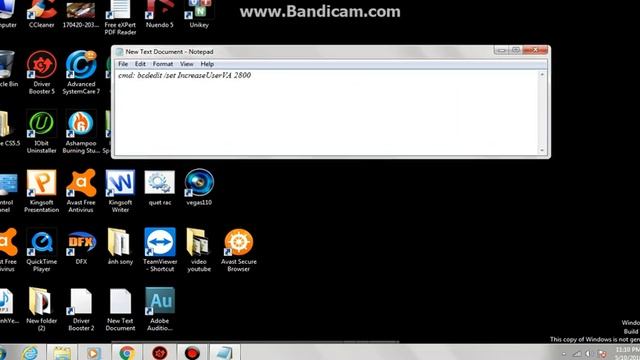
Task: Click the Avast Free Antivirus shortcut beside Kingsoft Writer
Action: click(x=81, y=191)
